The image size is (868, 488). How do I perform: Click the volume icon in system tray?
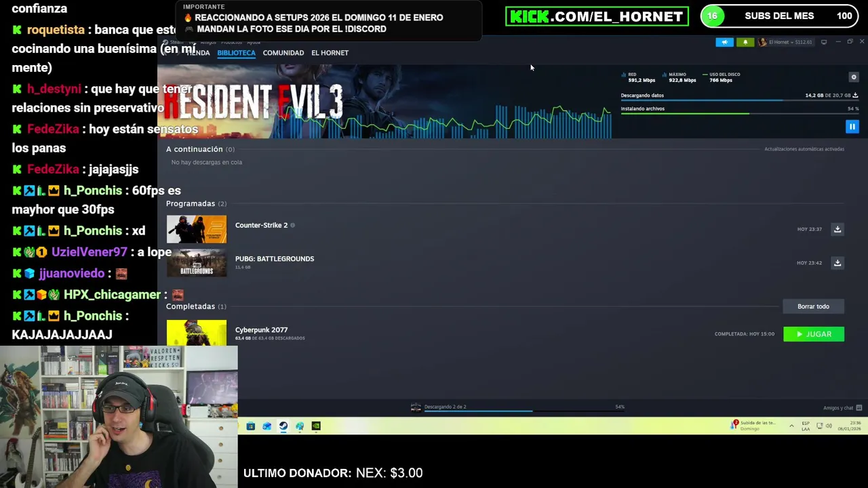pos(829,426)
